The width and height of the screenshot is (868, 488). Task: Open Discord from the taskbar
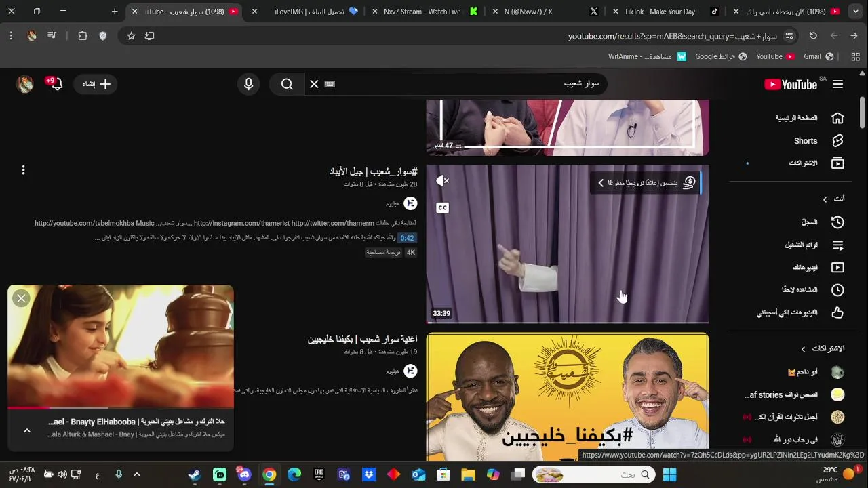(x=244, y=475)
